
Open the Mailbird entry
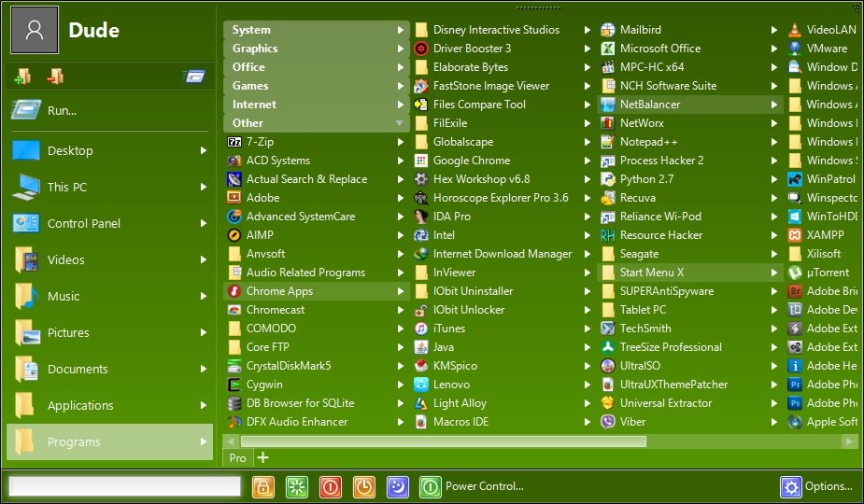[x=690, y=30]
